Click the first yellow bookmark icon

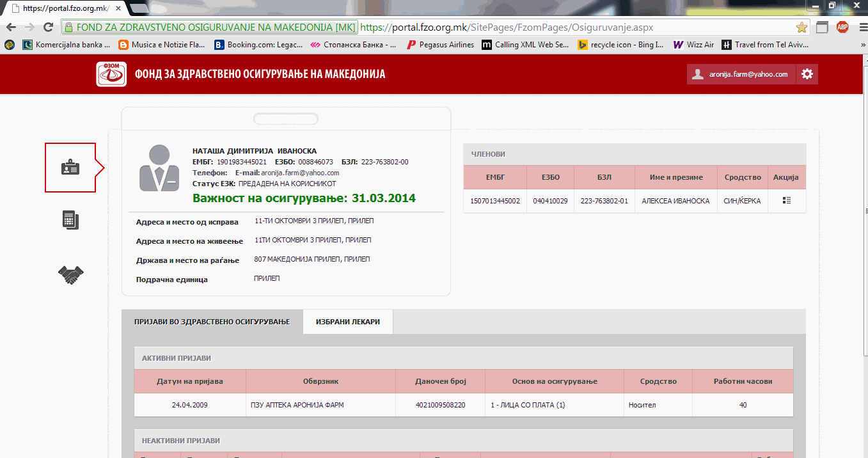point(9,45)
